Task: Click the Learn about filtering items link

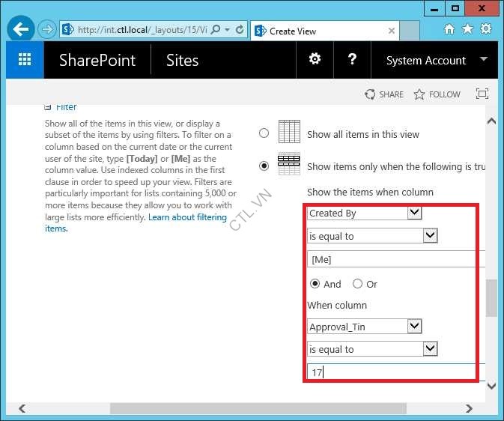Action: pyautogui.click(x=187, y=217)
